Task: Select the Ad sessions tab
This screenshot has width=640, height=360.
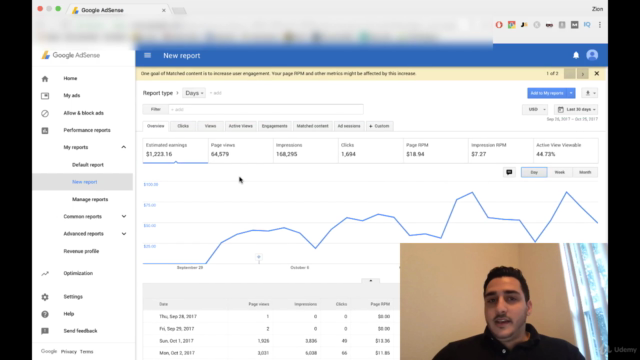Action: pos(349,126)
